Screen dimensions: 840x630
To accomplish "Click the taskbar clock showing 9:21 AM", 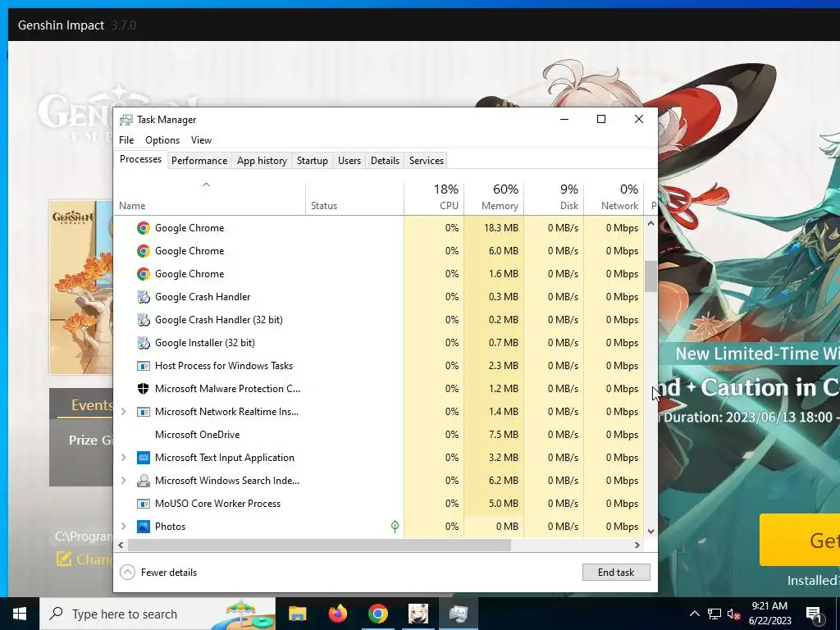I will (769, 614).
